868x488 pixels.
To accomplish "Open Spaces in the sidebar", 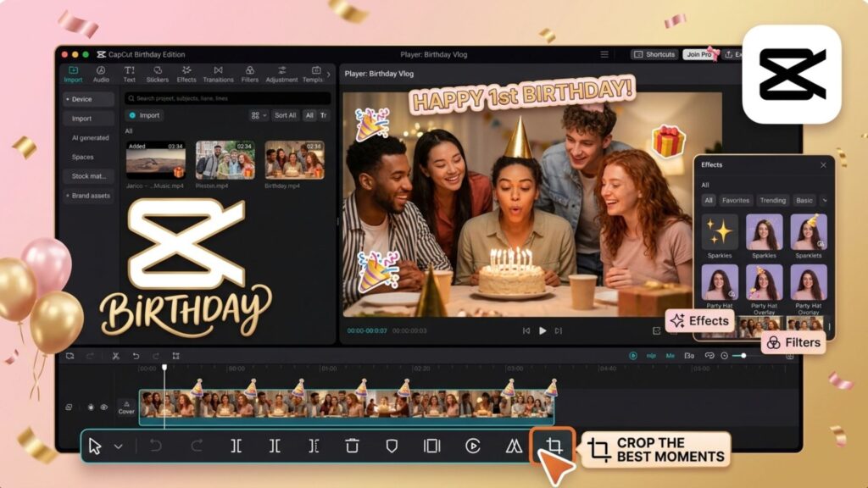I will (x=82, y=157).
